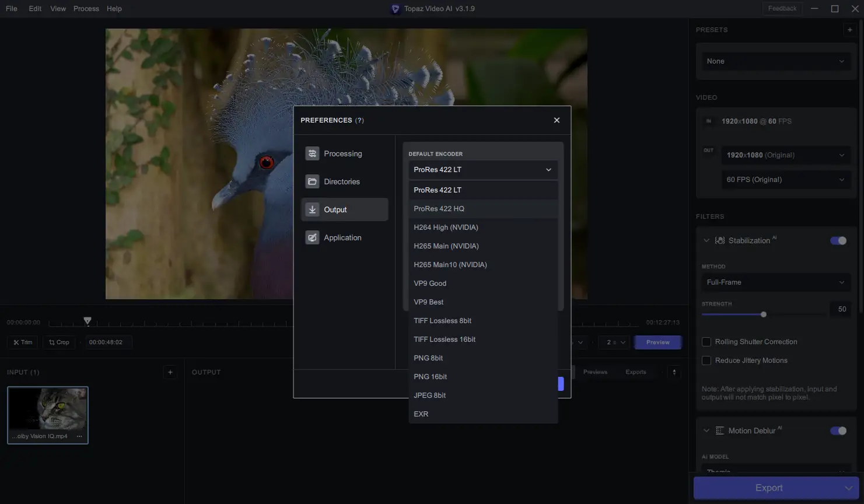864x504 pixels.
Task: Collapse the Default Encoder dropdown field
Action: 483,170
